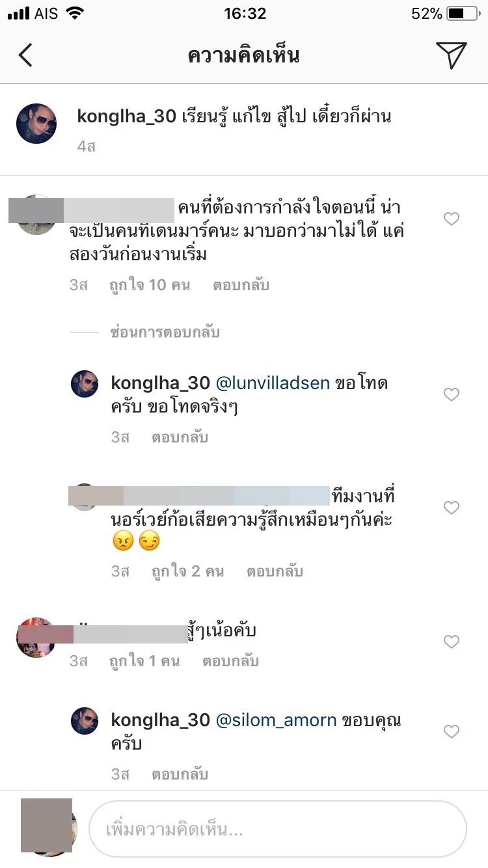Like the สู้ๆเน้อคับ comment

coord(452,642)
